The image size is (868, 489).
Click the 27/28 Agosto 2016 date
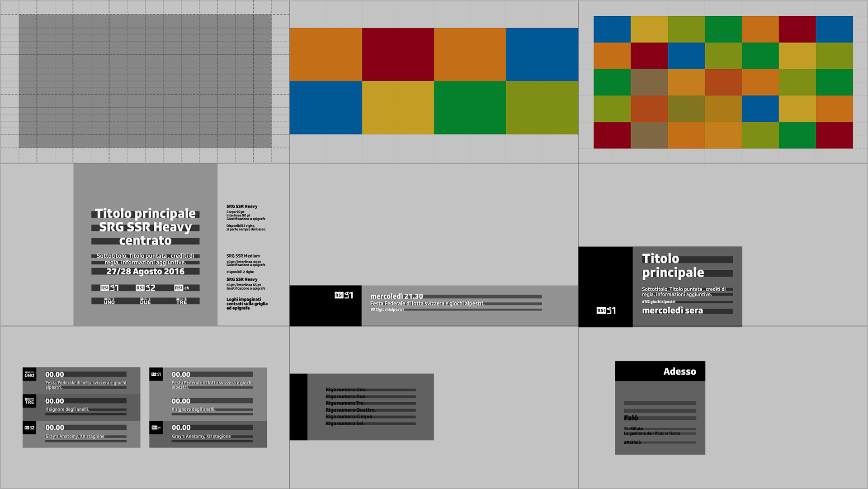point(145,272)
